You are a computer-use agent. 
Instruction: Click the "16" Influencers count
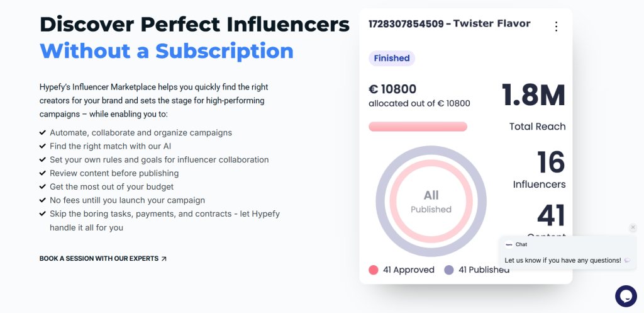click(x=551, y=162)
